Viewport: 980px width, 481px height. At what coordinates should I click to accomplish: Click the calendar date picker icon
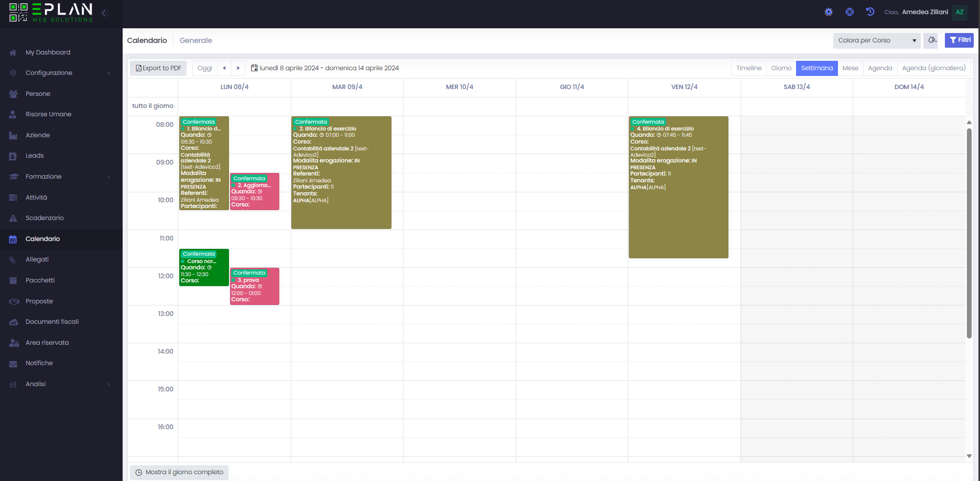point(254,68)
